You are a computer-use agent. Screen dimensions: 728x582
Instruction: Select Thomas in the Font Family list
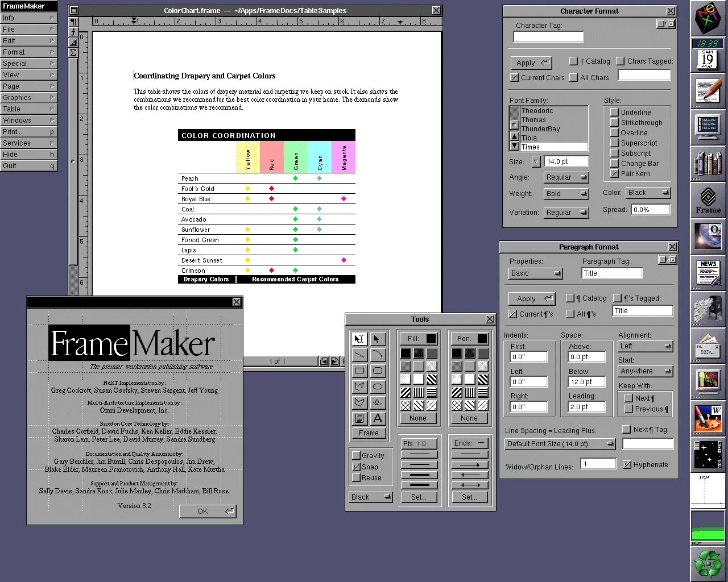(x=554, y=120)
